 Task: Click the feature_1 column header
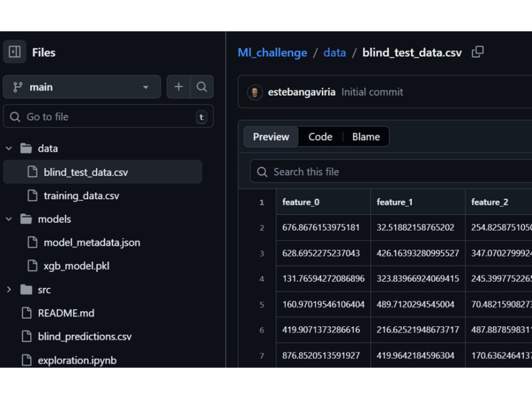click(x=418, y=202)
